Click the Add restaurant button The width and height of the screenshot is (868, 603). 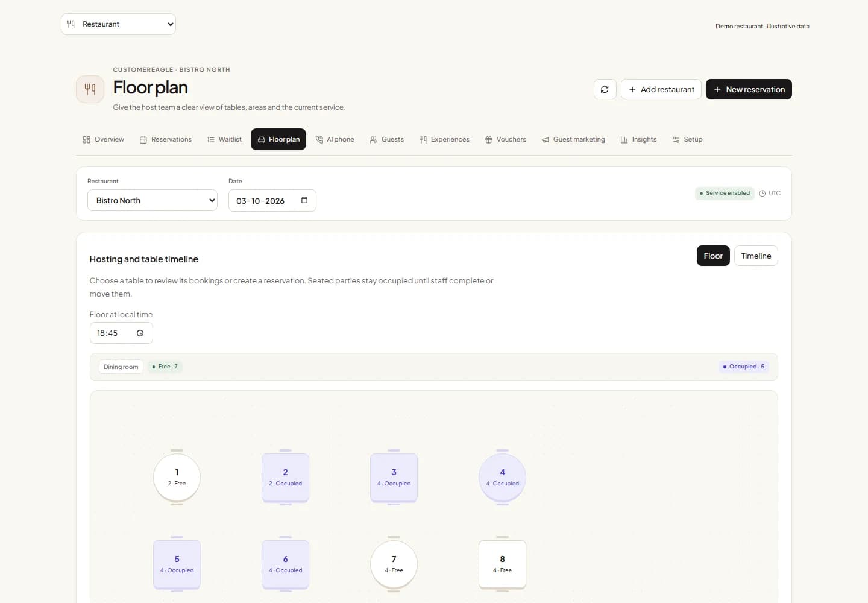point(661,89)
